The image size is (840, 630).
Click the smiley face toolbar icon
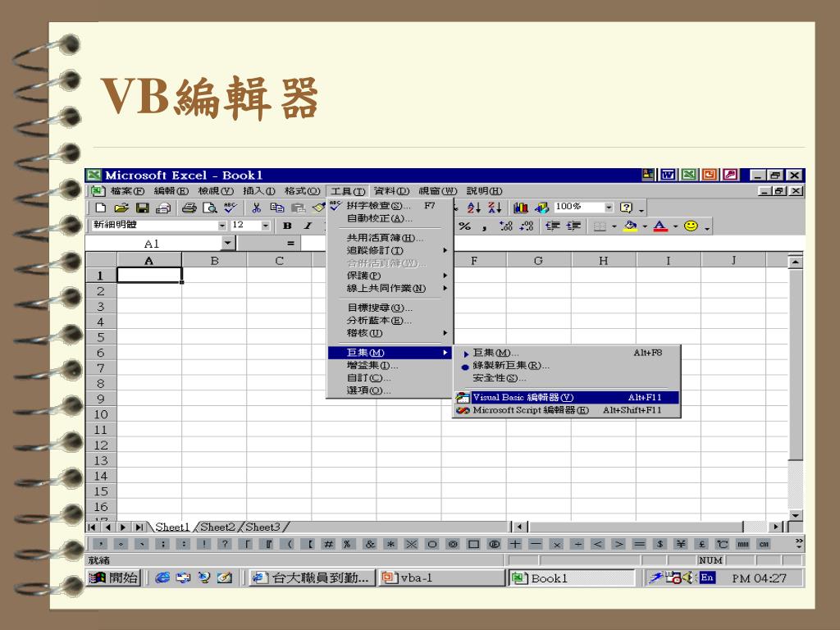tap(691, 226)
